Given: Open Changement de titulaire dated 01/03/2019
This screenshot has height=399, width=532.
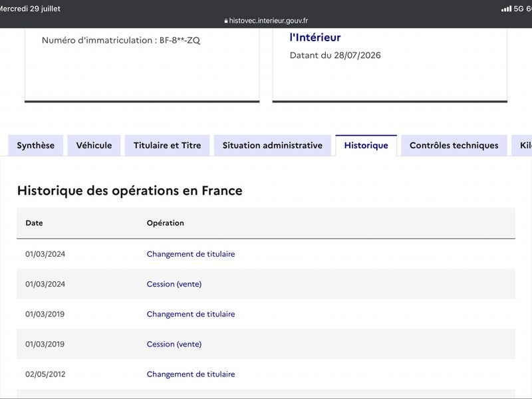Looking at the screenshot, I should point(191,314).
